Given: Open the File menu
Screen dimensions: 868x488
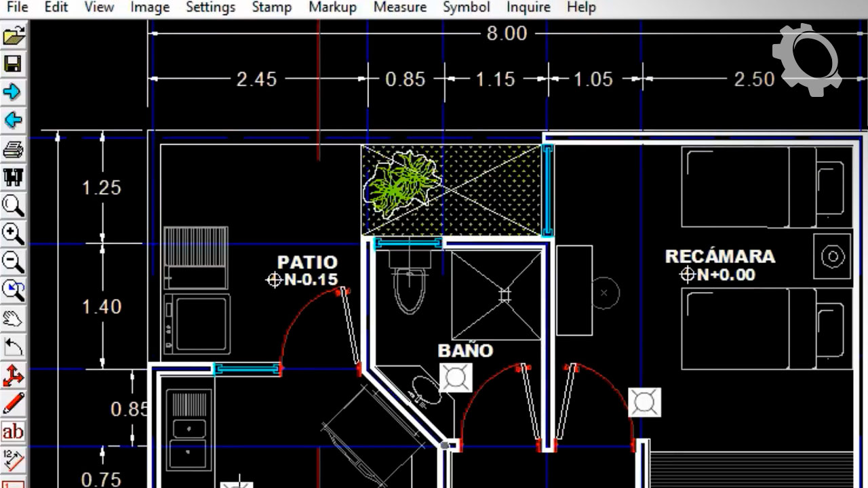Looking at the screenshot, I should point(18,7).
